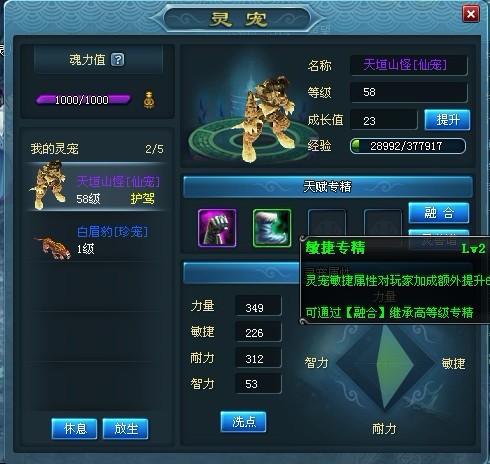
Task: Click the 力量 strength value 349 field
Action: point(258,306)
